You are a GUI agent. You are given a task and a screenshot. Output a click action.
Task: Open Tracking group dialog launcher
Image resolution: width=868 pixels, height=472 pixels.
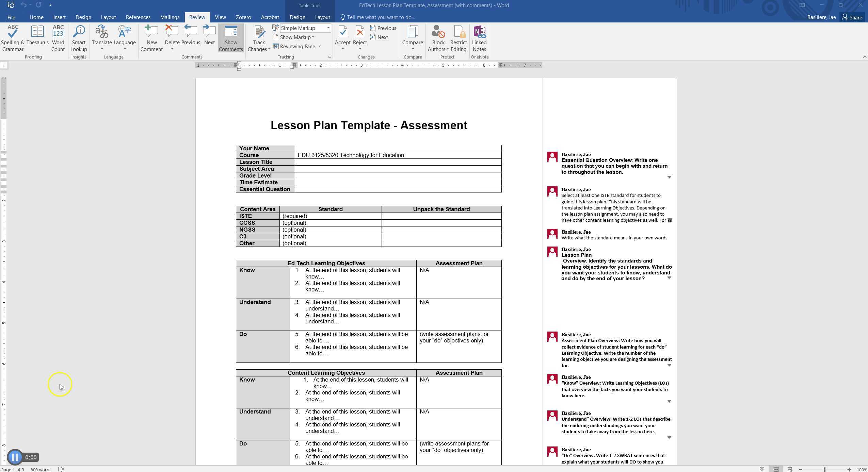click(x=329, y=57)
